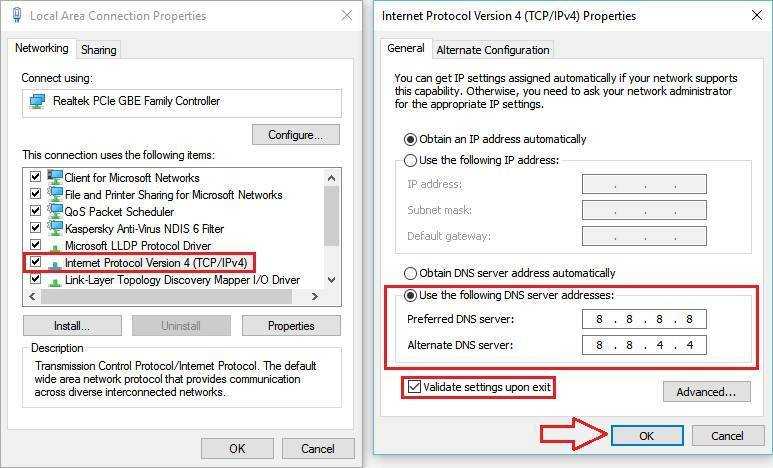Click the Local Area Connection title bar icon
This screenshot has width=773, height=468.
tap(17, 15)
